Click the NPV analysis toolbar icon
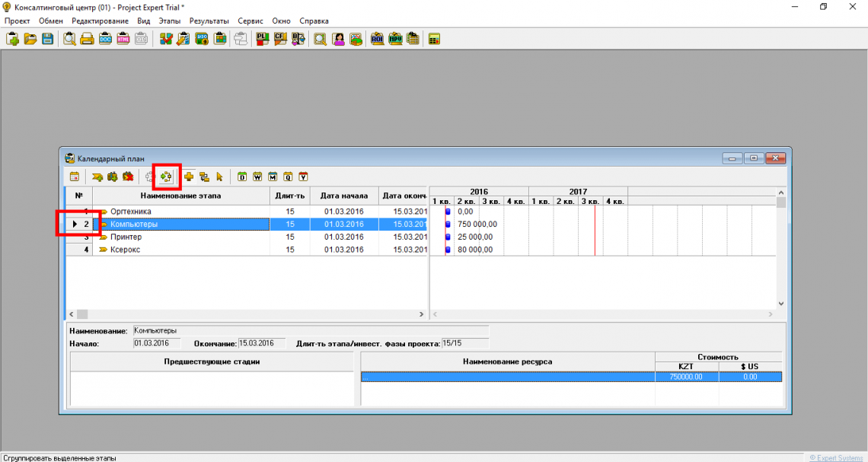This screenshot has width=868, height=462. tap(395, 39)
